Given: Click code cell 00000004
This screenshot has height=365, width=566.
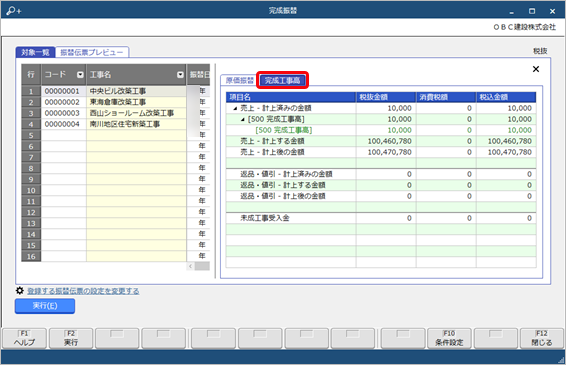Looking at the screenshot, I should [x=64, y=124].
